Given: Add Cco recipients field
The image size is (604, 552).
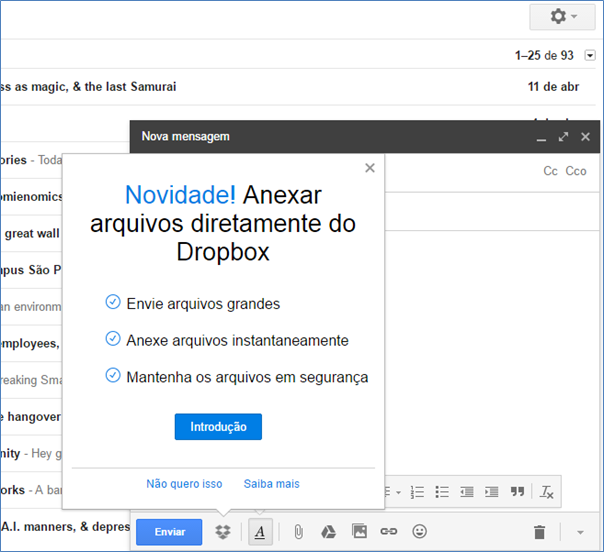Looking at the screenshot, I should coord(576,171).
